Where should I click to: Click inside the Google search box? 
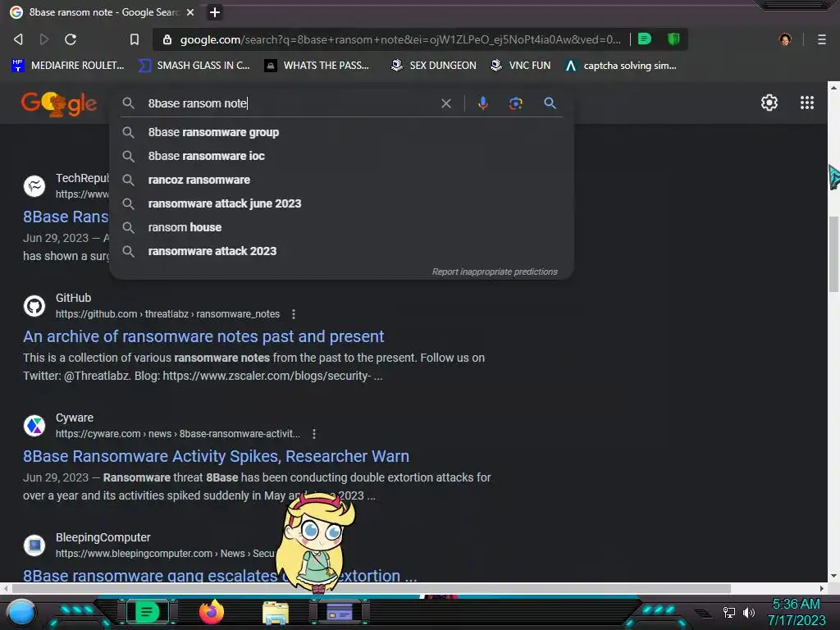tap(290, 103)
